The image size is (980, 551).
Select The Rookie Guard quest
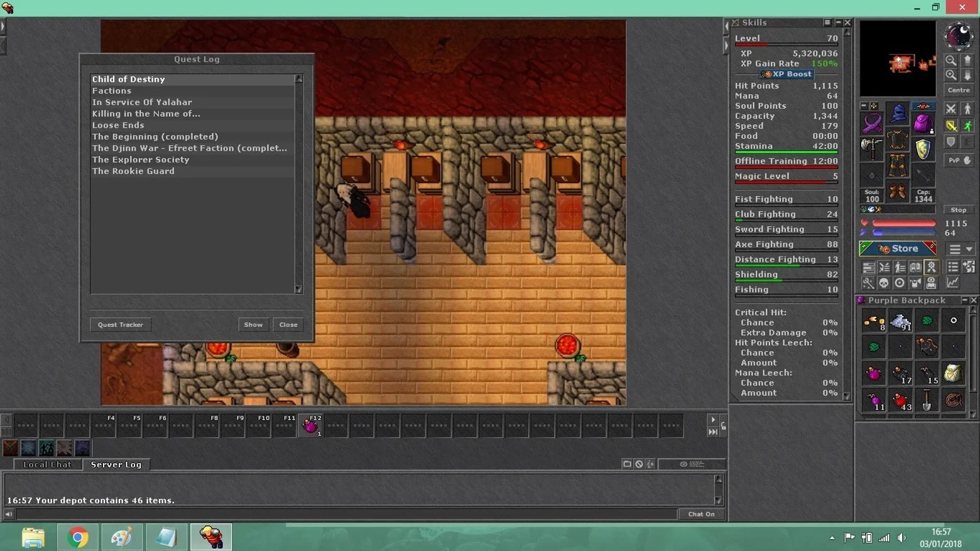(192, 171)
